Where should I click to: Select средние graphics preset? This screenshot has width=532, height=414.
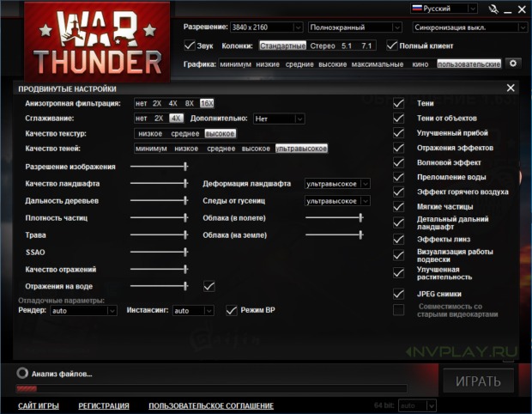coord(299,64)
